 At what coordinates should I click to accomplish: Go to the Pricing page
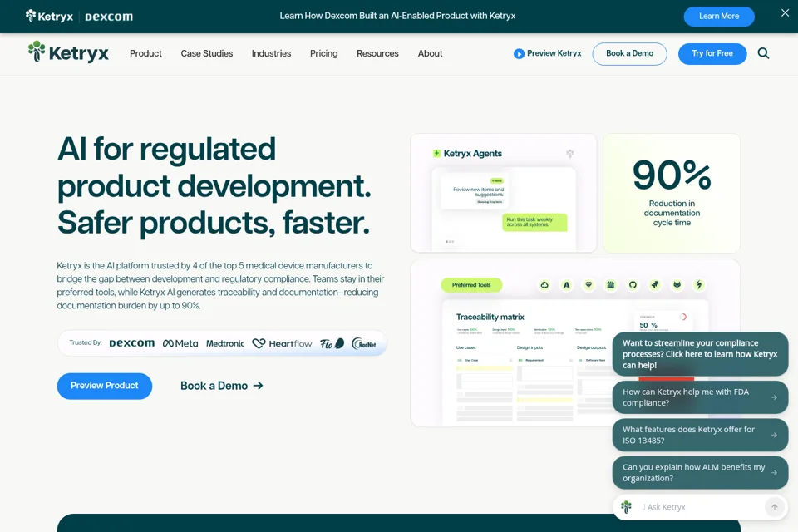pos(323,53)
